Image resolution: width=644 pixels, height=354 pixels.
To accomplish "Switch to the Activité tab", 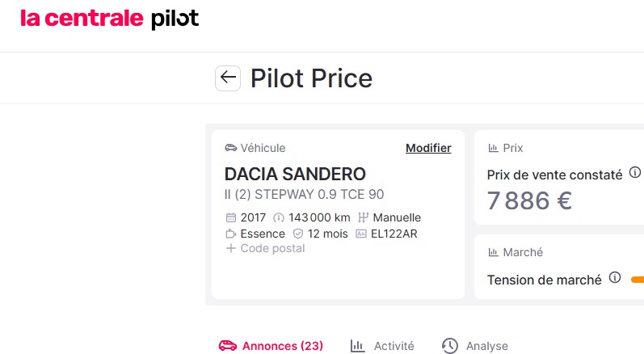I will tap(382, 346).
